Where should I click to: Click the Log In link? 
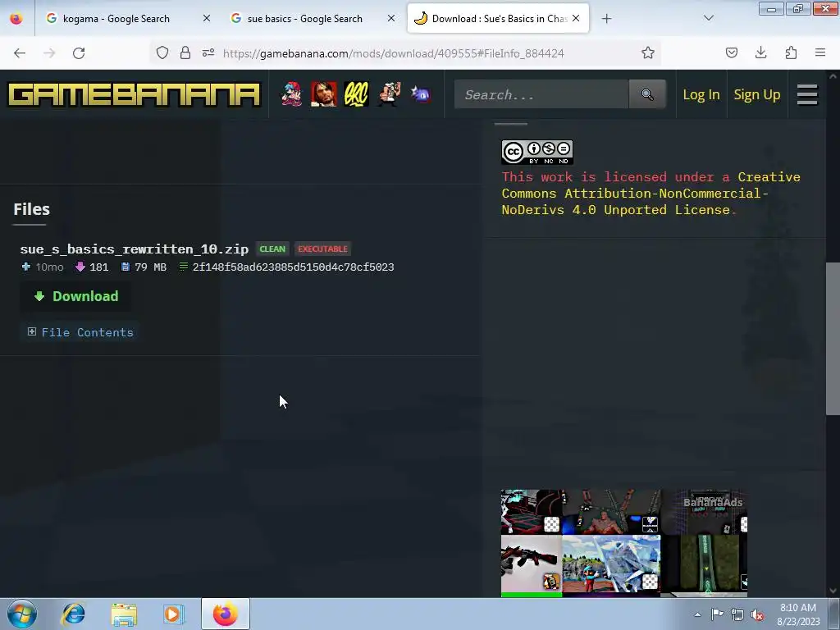coord(701,95)
